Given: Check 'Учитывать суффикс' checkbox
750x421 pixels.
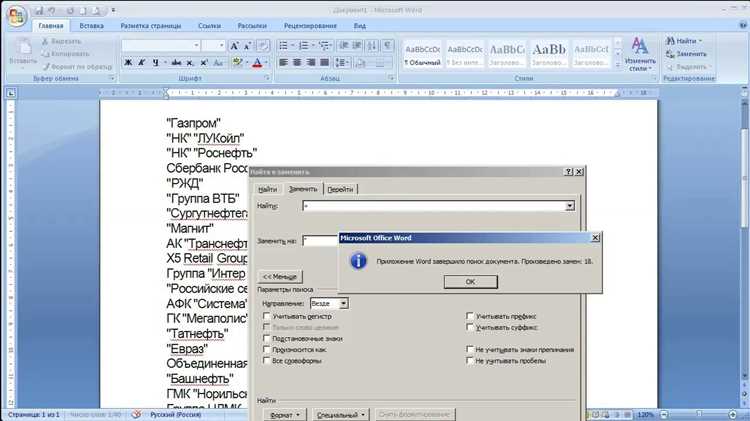Looking at the screenshot, I should (470, 327).
